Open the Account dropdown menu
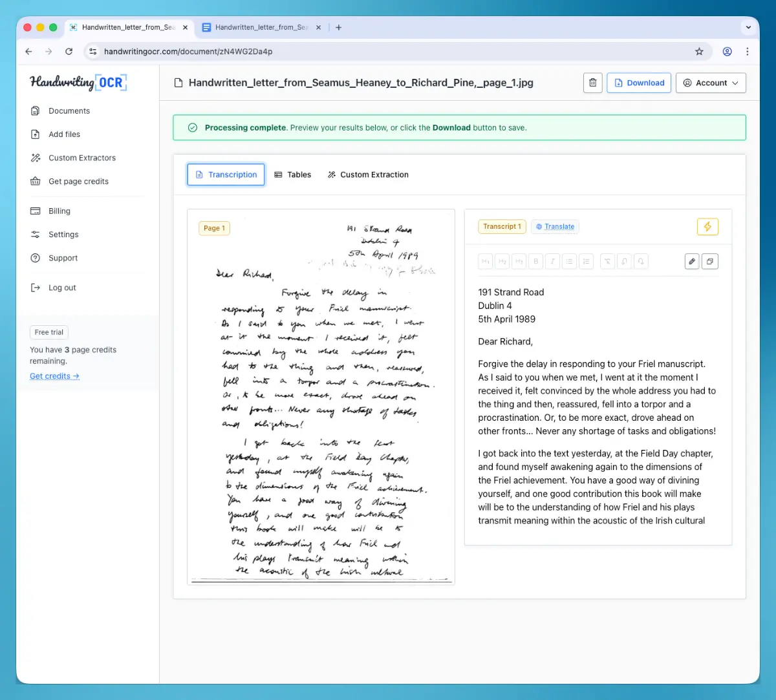Screen dimensions: 776x700 (x=711, y=83)
